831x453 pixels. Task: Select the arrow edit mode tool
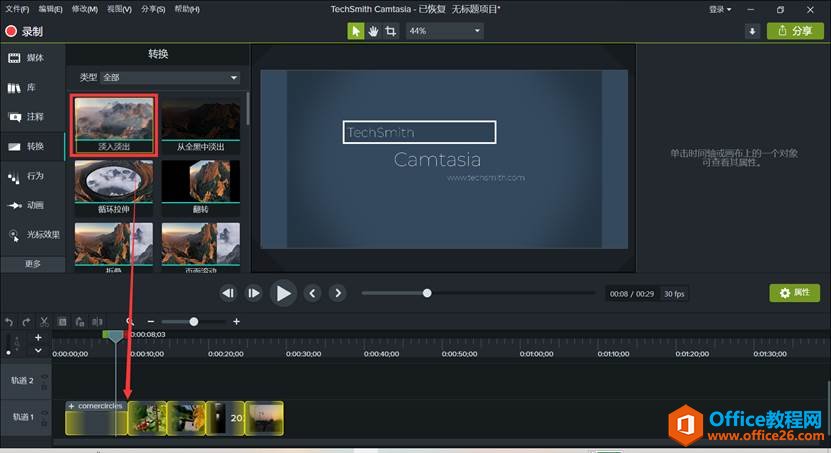click(x=356, y=31)
